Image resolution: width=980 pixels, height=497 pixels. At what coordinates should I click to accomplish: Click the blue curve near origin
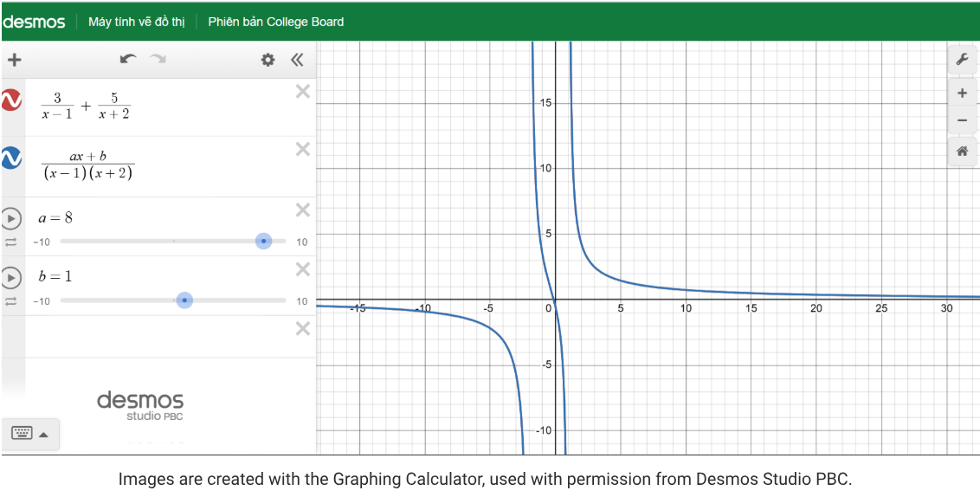pyautogui.click(x=555, y=300)
